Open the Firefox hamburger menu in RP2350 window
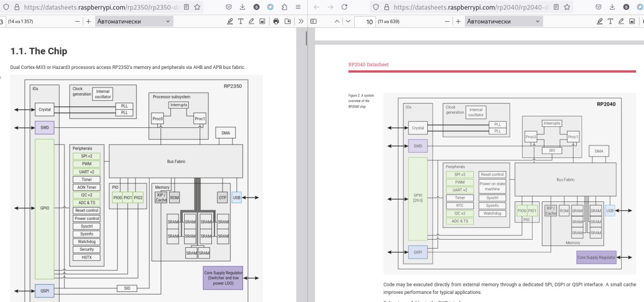 298,8
